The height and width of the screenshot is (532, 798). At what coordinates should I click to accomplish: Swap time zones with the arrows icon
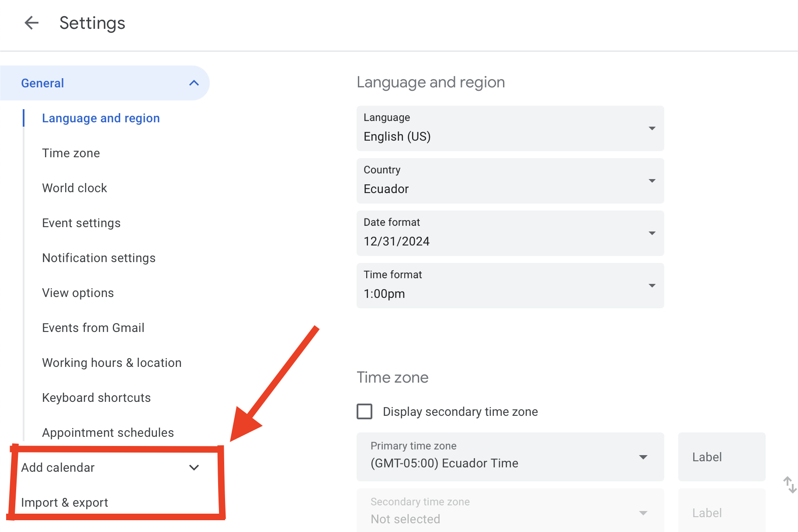tap(790, 485)
